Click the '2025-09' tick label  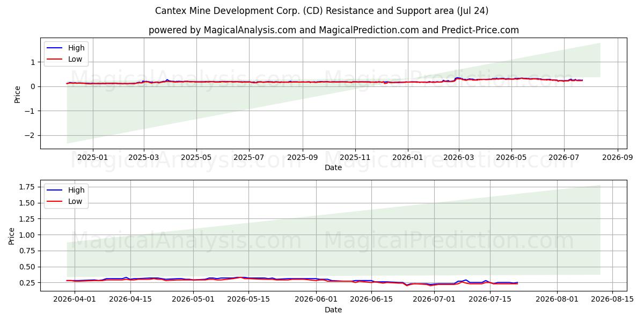302,157
